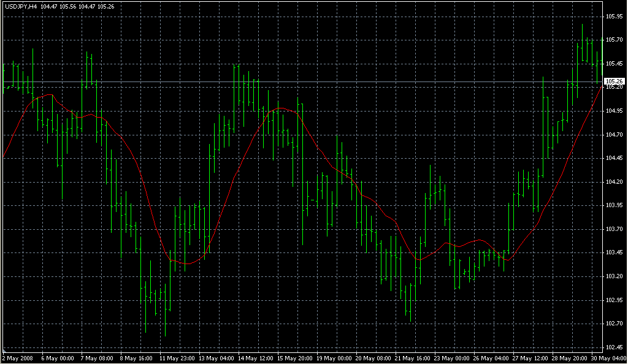Click the 30 May 04:00 date label
This screenshot has width=628, height=364.
point(608,358)
